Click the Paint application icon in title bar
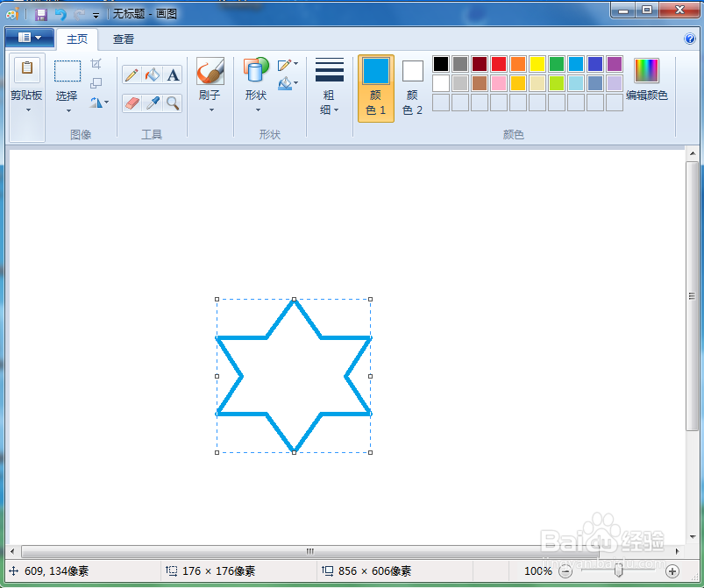The height and width of the screenshot is (588, 704). coord(12,14)
